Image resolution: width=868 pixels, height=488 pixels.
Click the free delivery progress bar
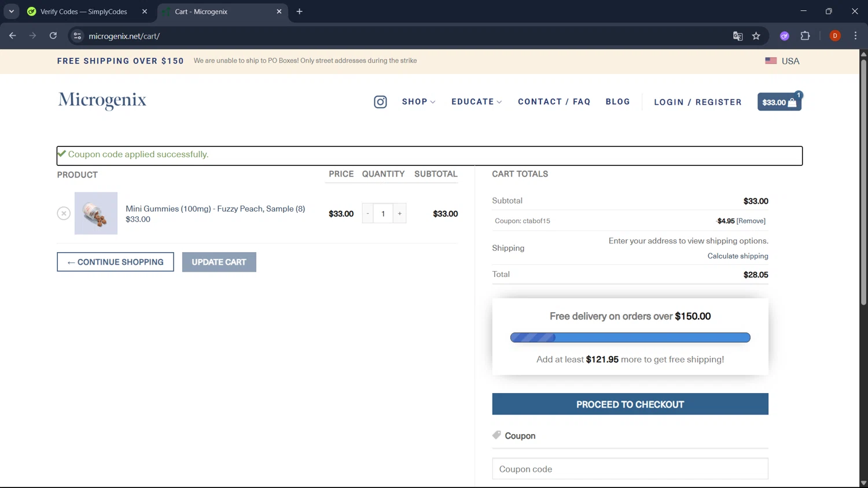(630, 338)
